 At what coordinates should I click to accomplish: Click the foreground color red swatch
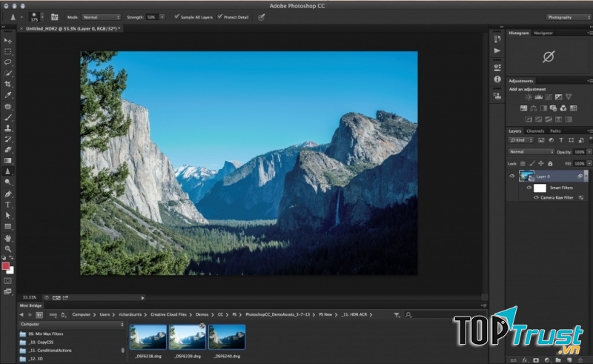click(x=6, y=266)
